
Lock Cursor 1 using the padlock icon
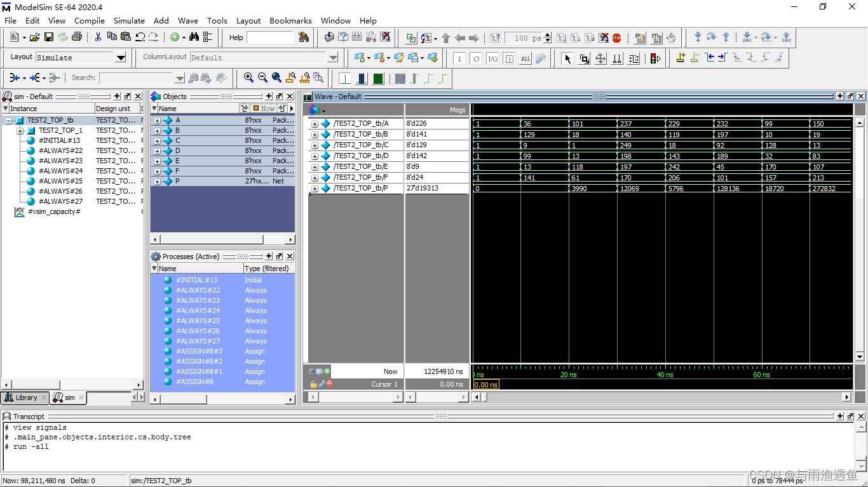[x=313, y=382]
